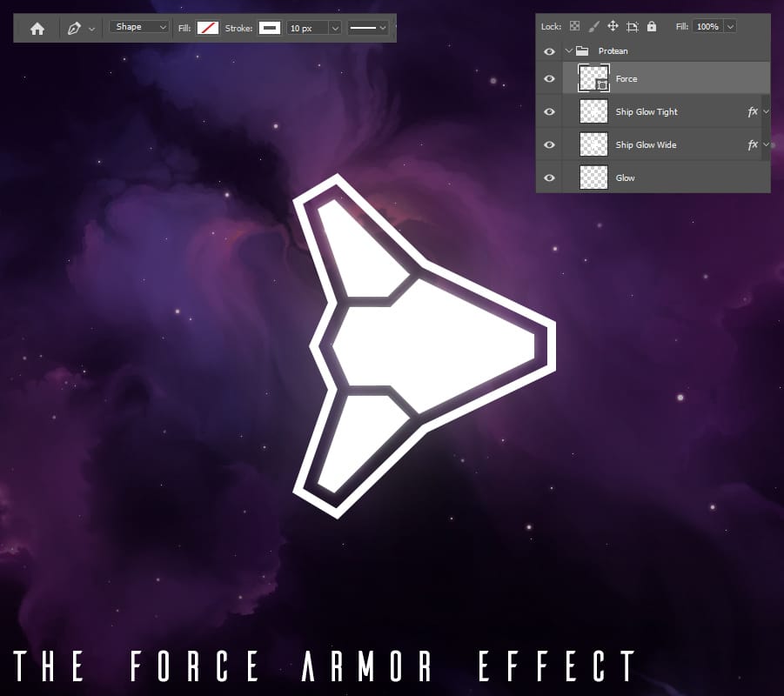Click the Ship Glow Wide thumbnail
Screen dimensions: 784x696
point(593,144)
